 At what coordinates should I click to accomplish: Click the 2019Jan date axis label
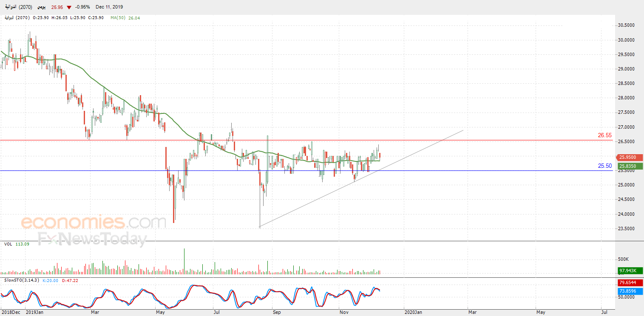point(34,312)
